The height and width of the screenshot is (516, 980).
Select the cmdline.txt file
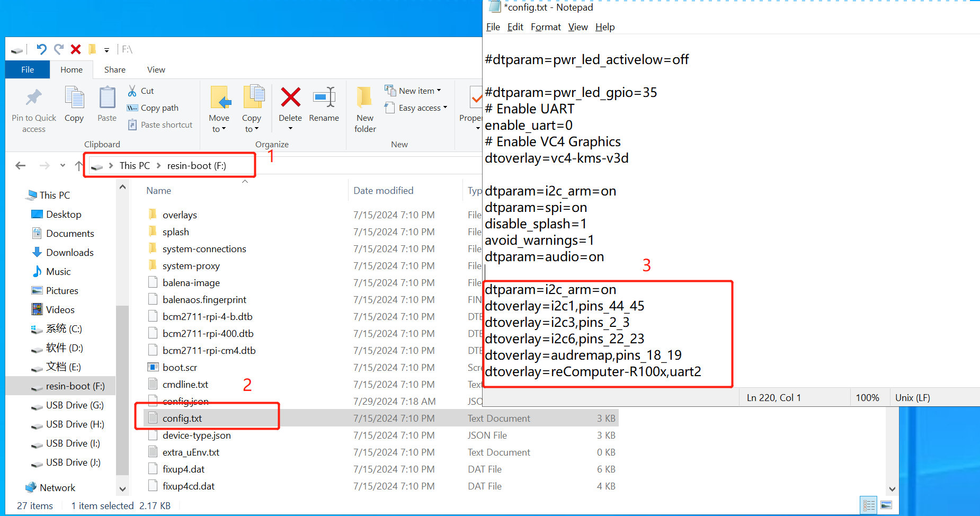point(185,385)
